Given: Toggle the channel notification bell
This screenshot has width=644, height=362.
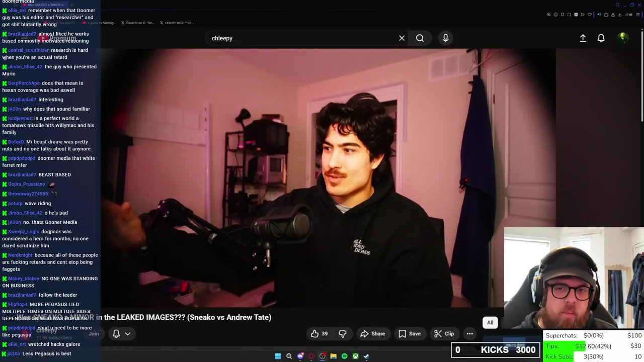Looking at the screenshot, I should click(116, 334).
